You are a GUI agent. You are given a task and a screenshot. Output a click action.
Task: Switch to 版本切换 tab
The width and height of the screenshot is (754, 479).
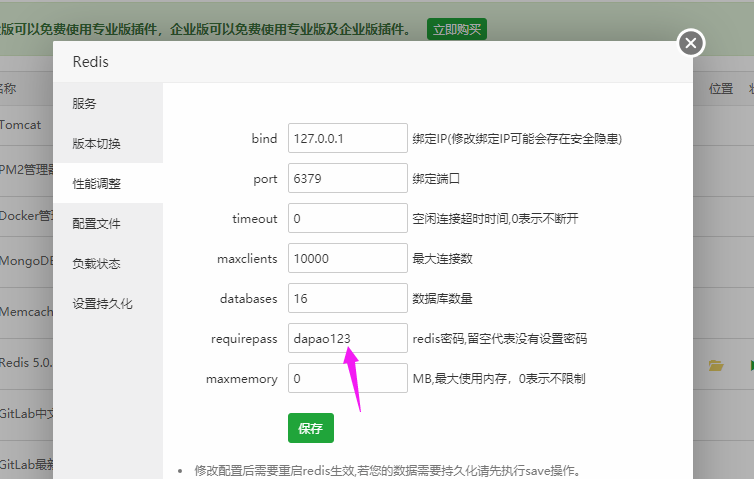coord(108,143)
